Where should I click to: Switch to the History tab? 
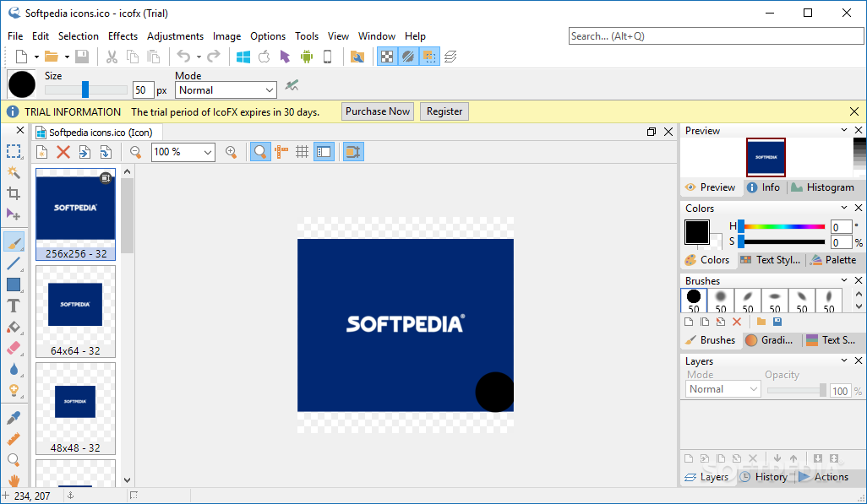764,477
